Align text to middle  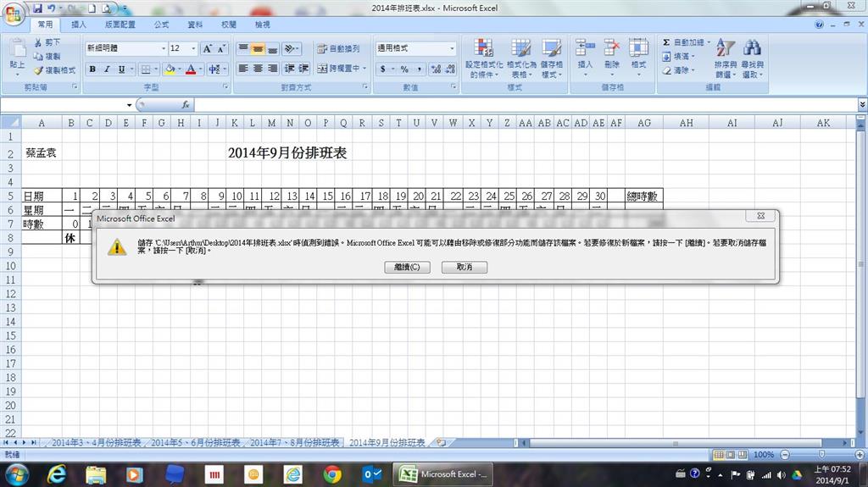pos(258,49)
